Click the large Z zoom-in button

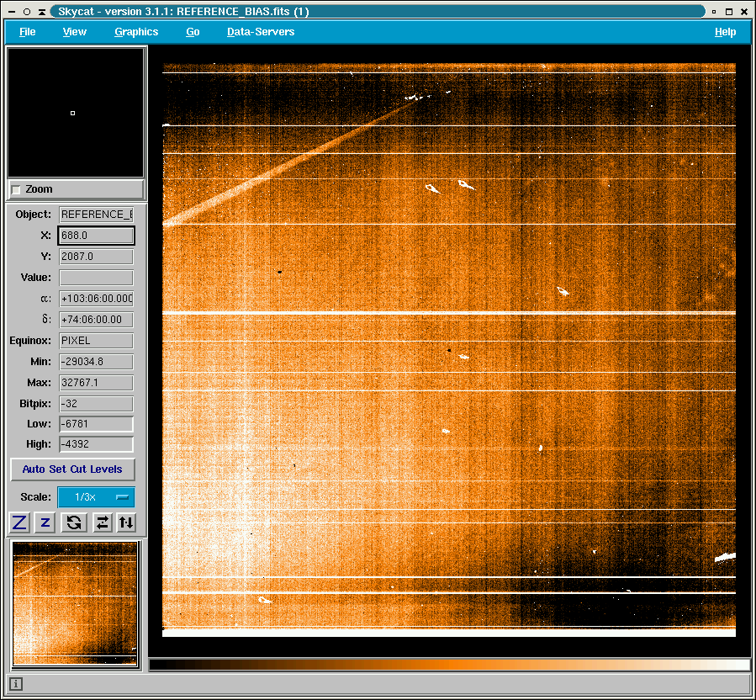pyautogui.click(x=19, y=522)
